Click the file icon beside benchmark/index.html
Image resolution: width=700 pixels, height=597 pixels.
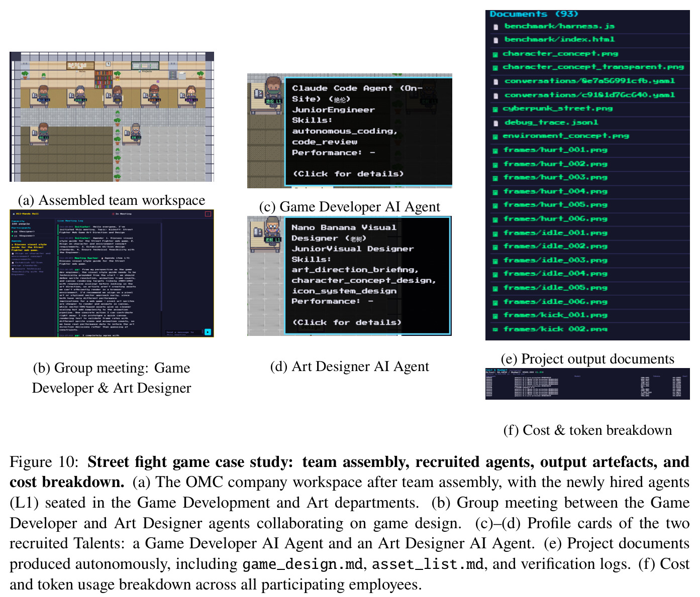(x=496, y=40)
